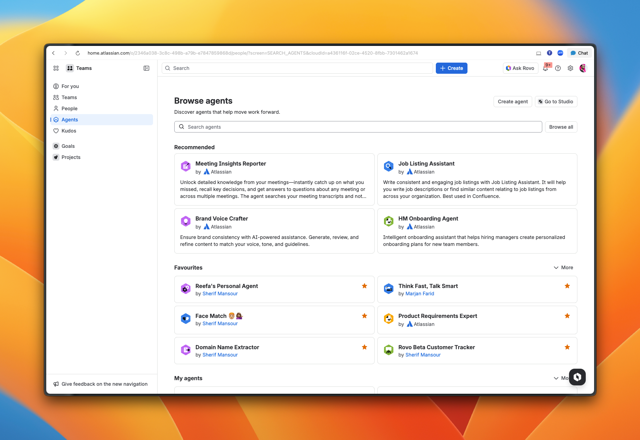Open Marjan Farid author link
640x440 pixels.
pyautogui.click(x=420, y=293)
